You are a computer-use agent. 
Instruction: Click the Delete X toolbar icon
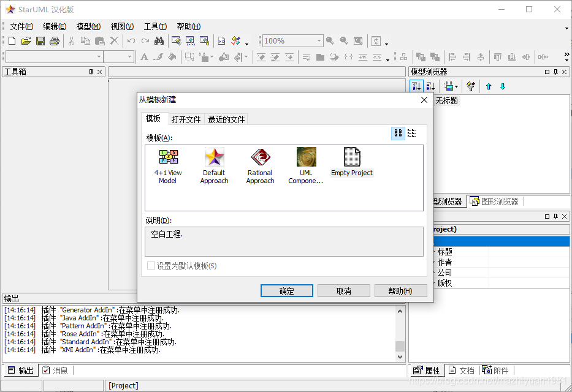pyautogui.click(x=114, y=40)
